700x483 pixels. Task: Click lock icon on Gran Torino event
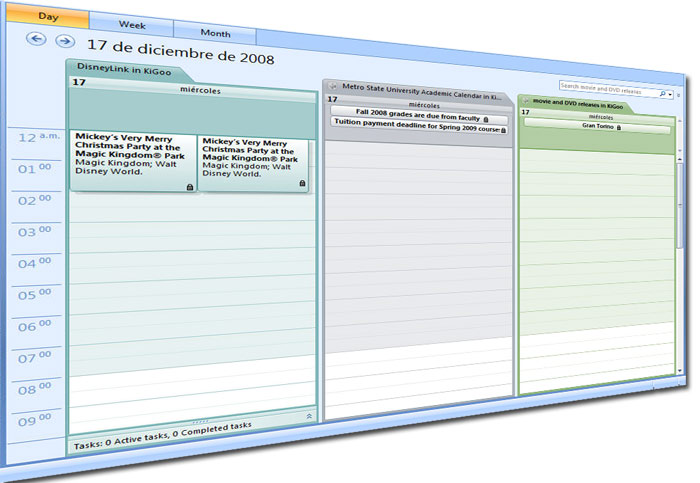click(x=619, y=128)
